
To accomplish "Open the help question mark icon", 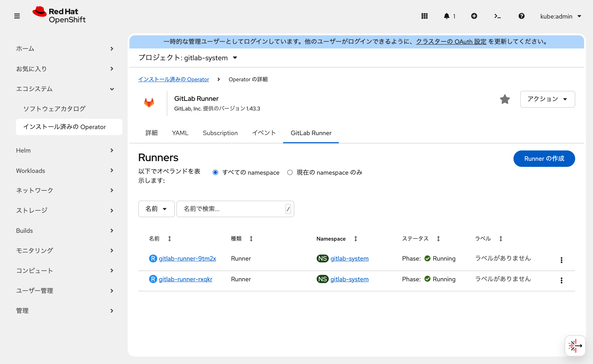I will point(521,16).
